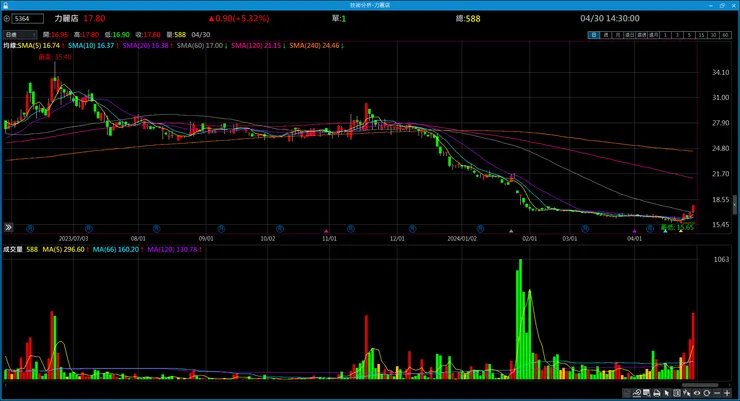The width and height of the screenshot is (740, 401).
Task: Click the highest price label 35.40
Action: coord(55,57)
